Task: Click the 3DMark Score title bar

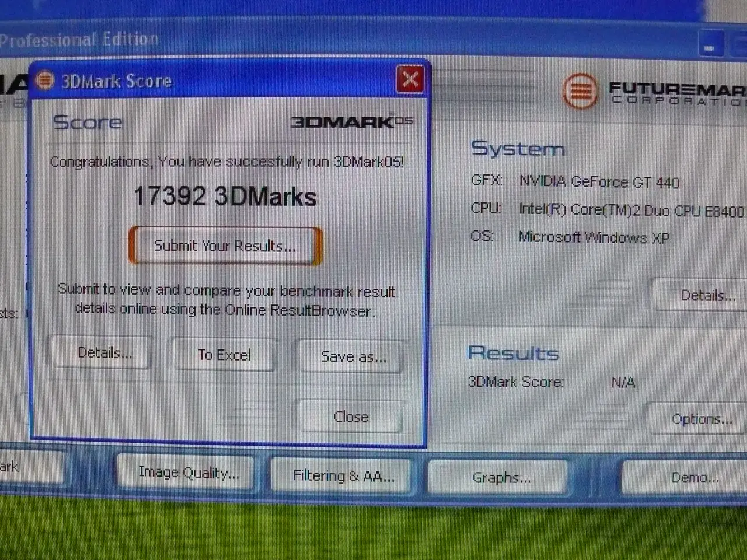Action: [x=229, y=80]
